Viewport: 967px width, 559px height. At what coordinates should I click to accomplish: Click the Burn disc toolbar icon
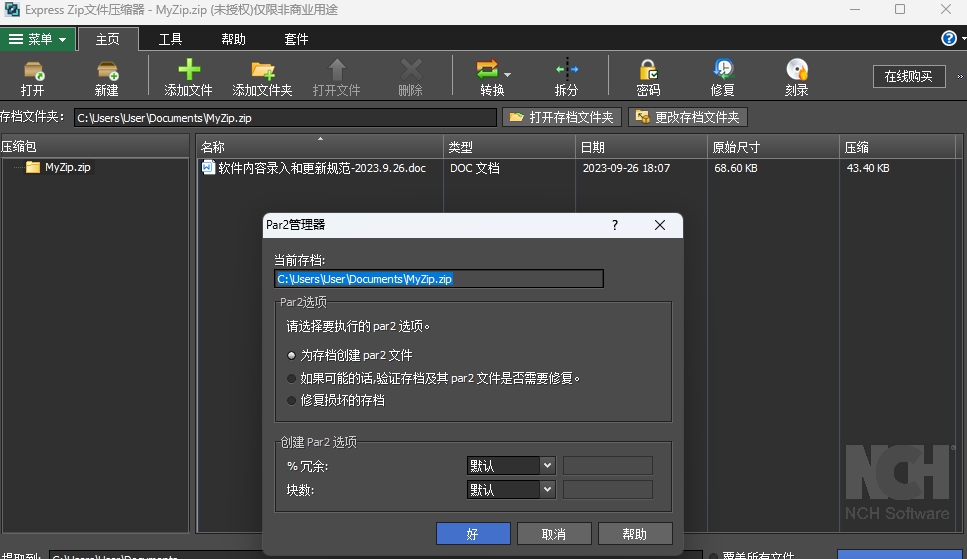pos(797,70)
